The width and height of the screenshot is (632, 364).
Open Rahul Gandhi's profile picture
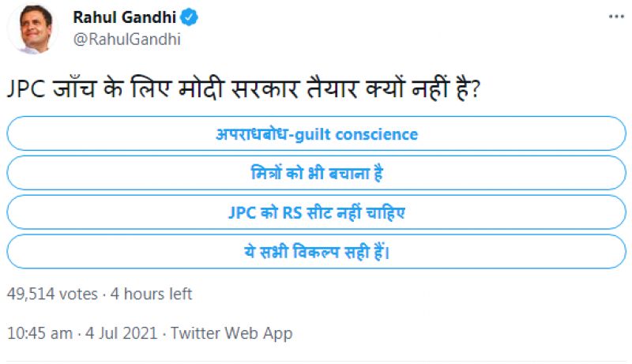click(x=33, y=32)
